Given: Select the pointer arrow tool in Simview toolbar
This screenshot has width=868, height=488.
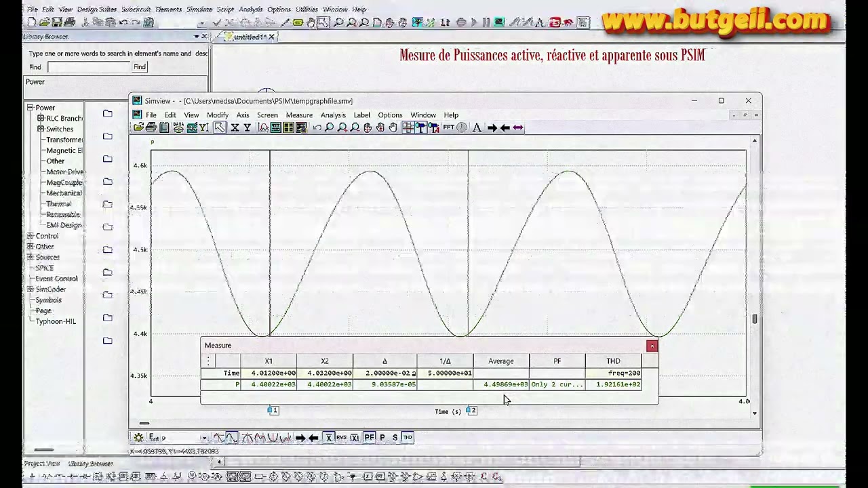Looking at the screenshot, I should pos(220,127).
